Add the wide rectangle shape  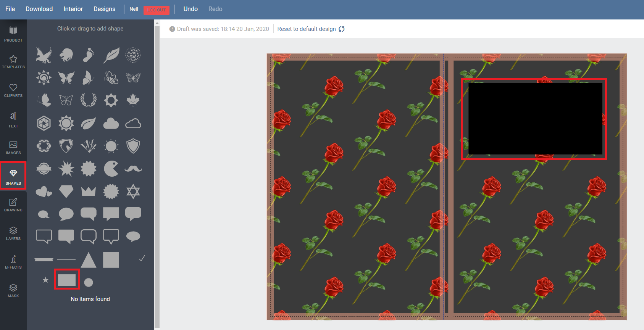(x=67, y=280)
